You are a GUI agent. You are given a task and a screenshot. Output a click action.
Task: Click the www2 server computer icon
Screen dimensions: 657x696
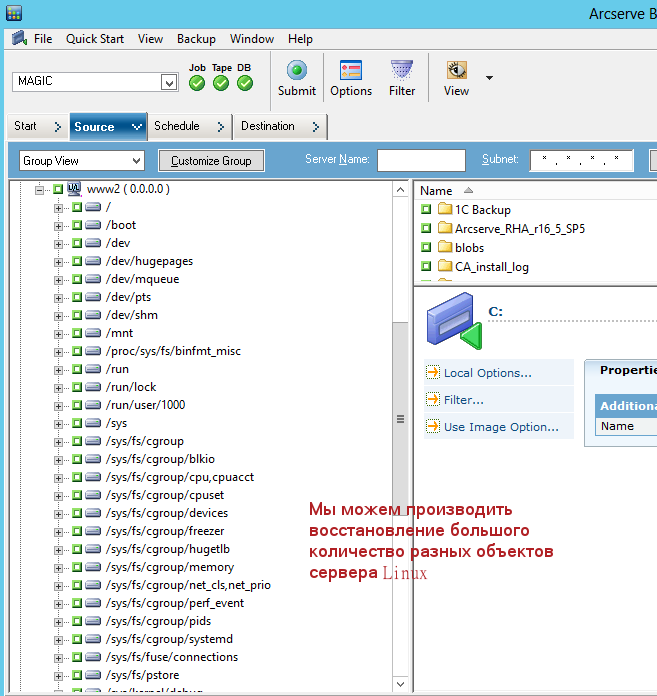click(74, 189)
